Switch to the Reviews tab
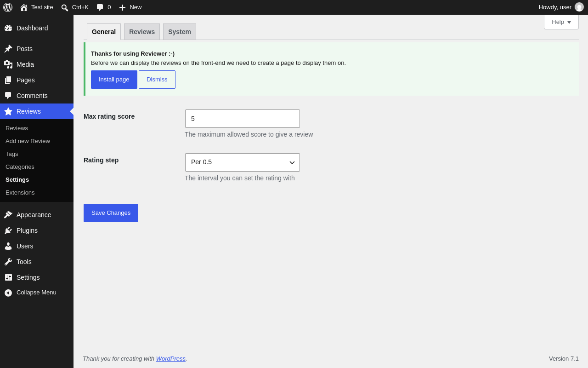 click(142, 32)
